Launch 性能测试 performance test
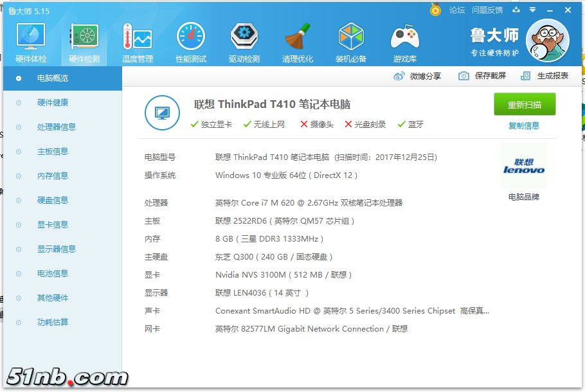This screenshot has height=392, width=585. (191, 42)
